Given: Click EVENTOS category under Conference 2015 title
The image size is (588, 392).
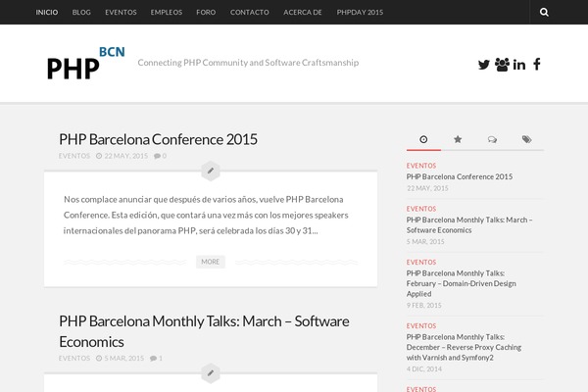Looking at the screenshot, I should [x=74, y=156].
